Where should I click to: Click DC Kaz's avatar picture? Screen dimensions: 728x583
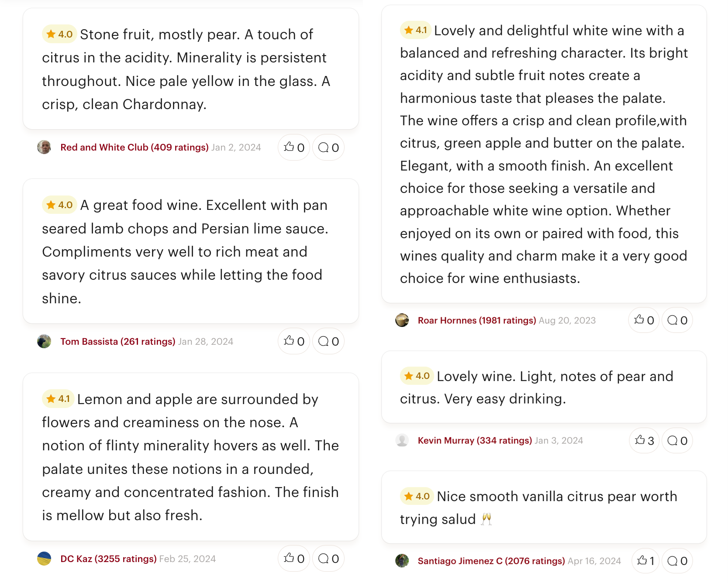[44, 559]
